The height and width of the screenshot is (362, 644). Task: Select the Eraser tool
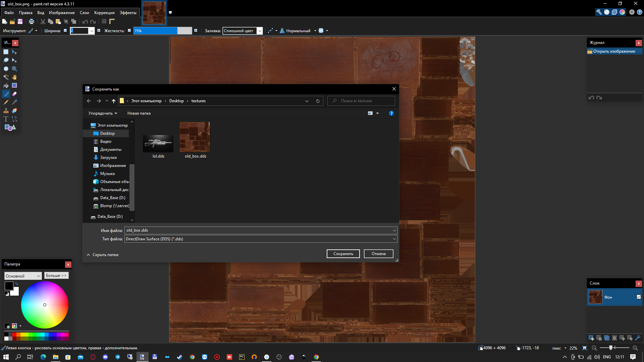14,94
